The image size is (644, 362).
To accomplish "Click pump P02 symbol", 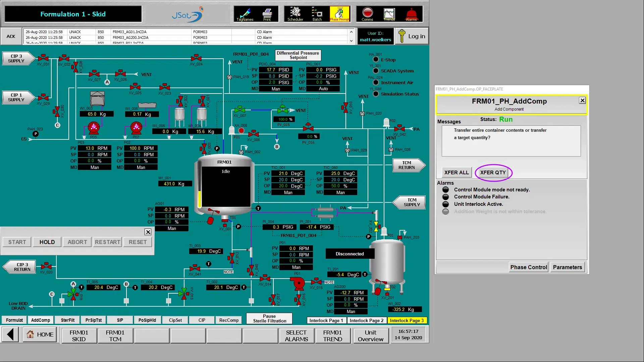I will 136,127.
